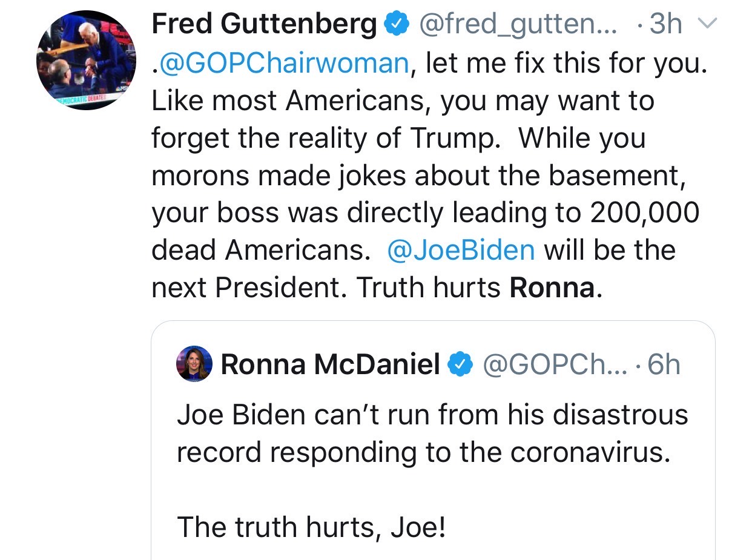Click the 'let me fix this for you' text
Viewport: 752px width, 560px height.
pyautogui.click(x=566, y=63)
